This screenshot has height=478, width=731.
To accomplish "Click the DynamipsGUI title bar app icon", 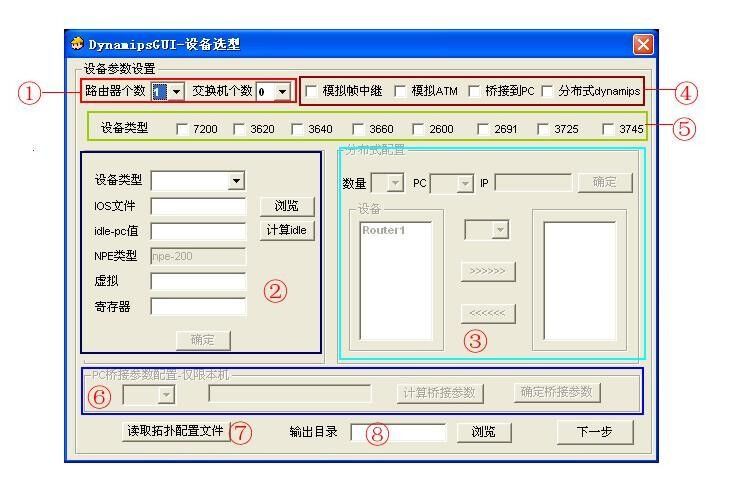I will point(77,43).
